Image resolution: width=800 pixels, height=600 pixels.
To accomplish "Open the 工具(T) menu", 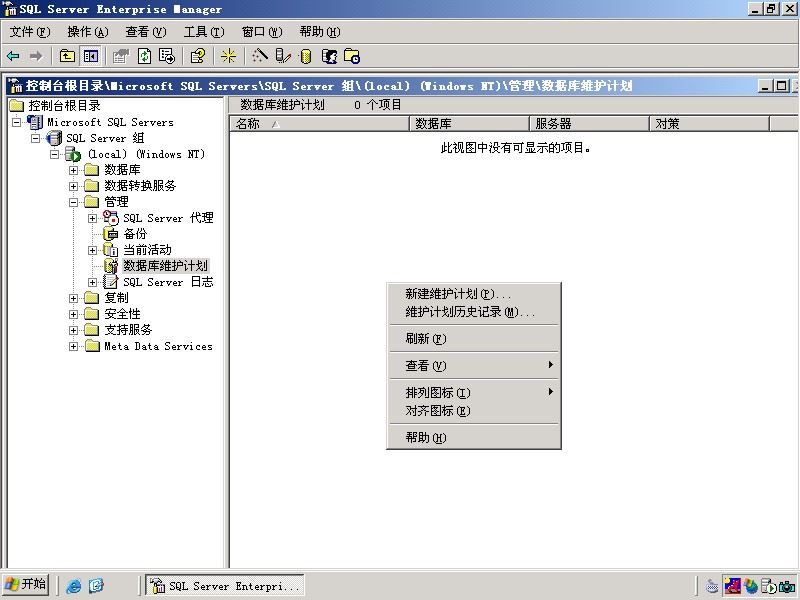I will [x=204, y=32].
